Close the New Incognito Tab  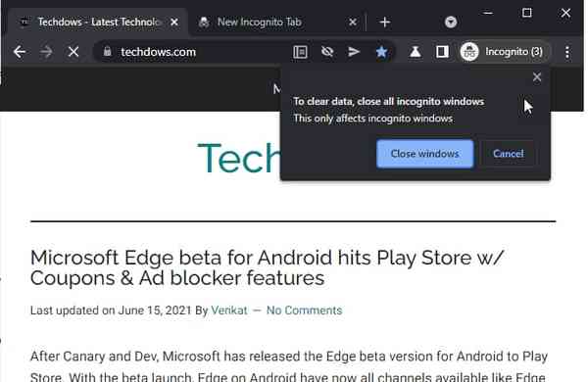click(353, 23)
